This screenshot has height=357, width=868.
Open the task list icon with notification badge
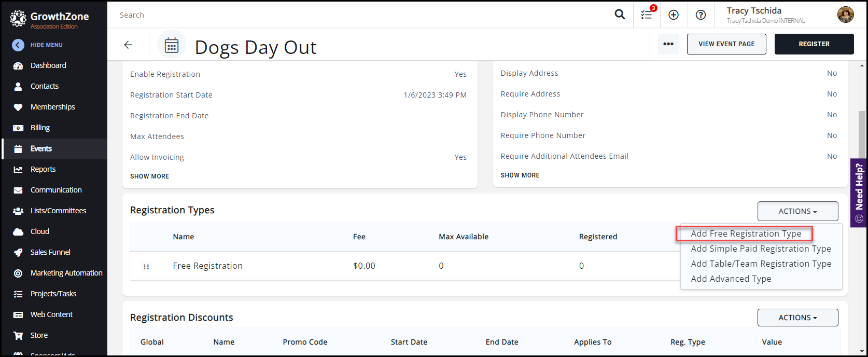coord(647,15)
